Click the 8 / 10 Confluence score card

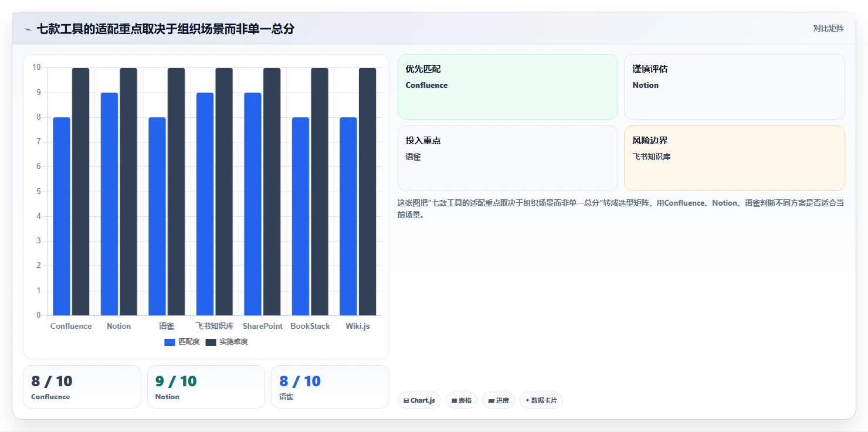click(82, 387)
